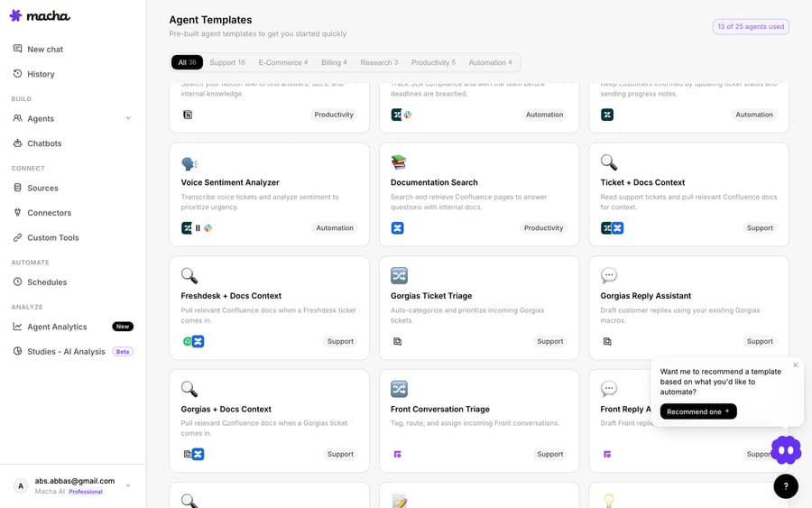Screen dimensions: 812x508
Task: Click the Beta badge beside Studies
Action: coord(123,352)
